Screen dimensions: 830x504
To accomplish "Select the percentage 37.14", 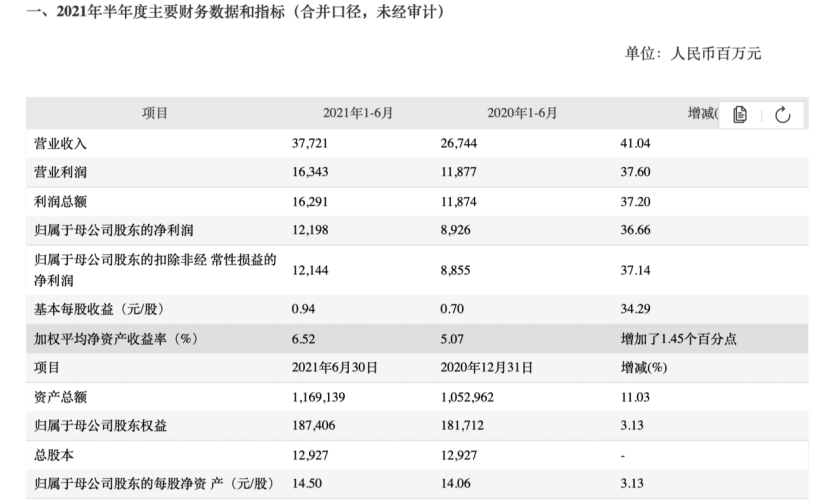I will (x=635, y=271).
